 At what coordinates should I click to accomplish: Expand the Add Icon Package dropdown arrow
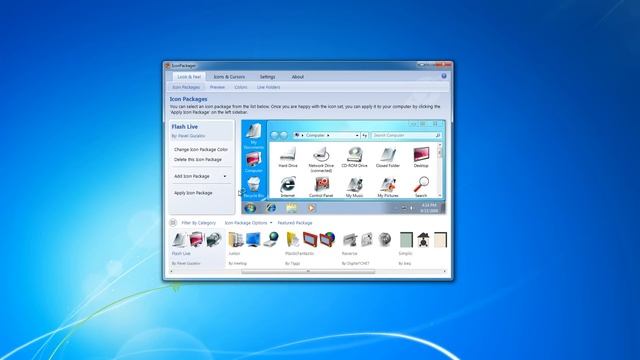pyautogui.click(x=224, y=176)
